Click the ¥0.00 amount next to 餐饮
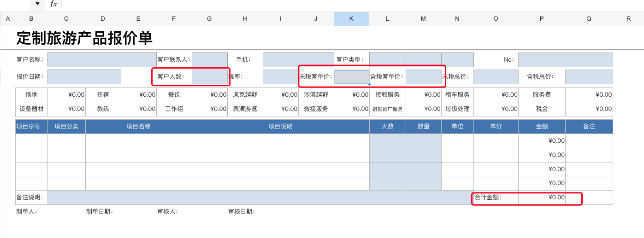644x238 pixels. (x=210, y=95)
